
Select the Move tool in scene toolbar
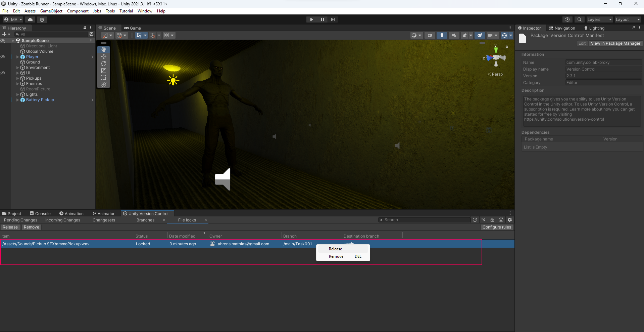tap(104, 56)
